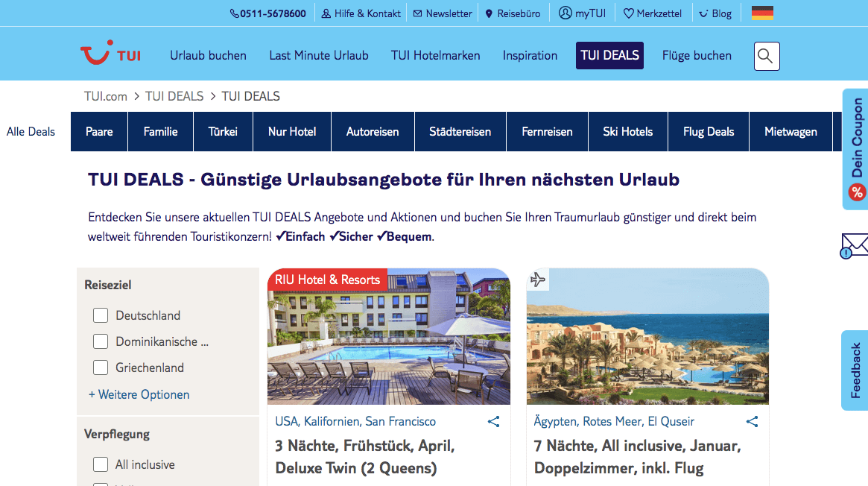Screen dimensions: 868x486
Task: Open Flüge buchen menu
Action: tap(697, 55)
